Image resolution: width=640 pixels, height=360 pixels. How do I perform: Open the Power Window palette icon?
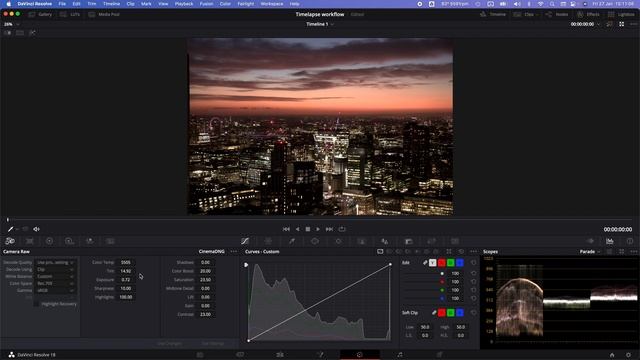315,241
